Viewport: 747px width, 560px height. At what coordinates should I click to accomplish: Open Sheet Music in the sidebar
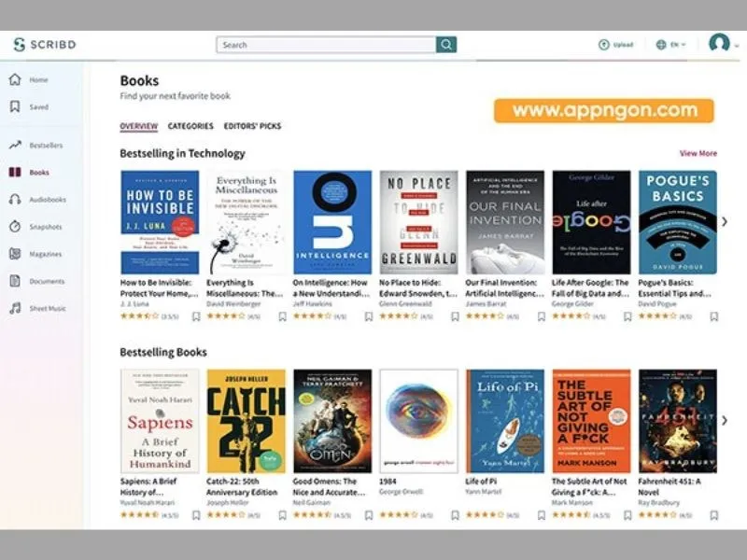click(37, 308)
